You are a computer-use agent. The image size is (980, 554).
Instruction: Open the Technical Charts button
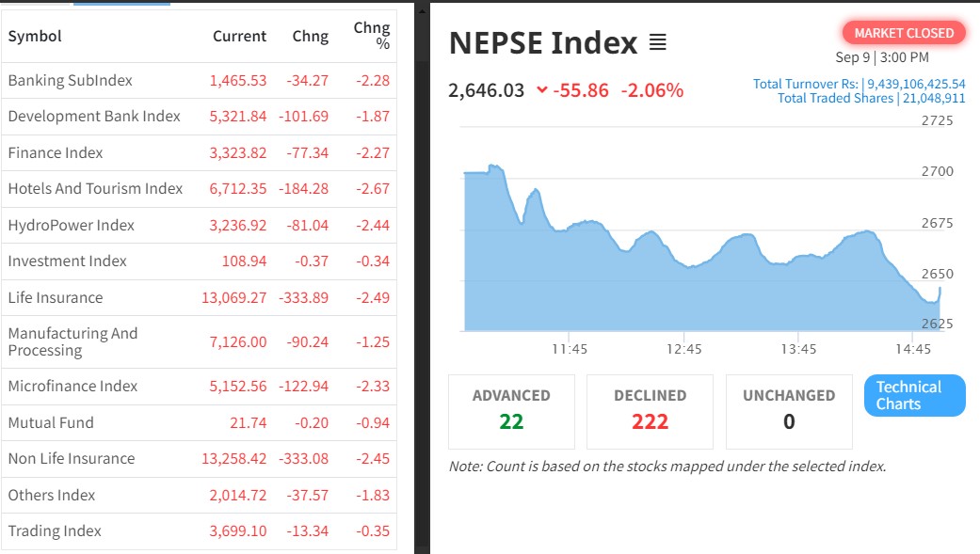coord(914,395)
